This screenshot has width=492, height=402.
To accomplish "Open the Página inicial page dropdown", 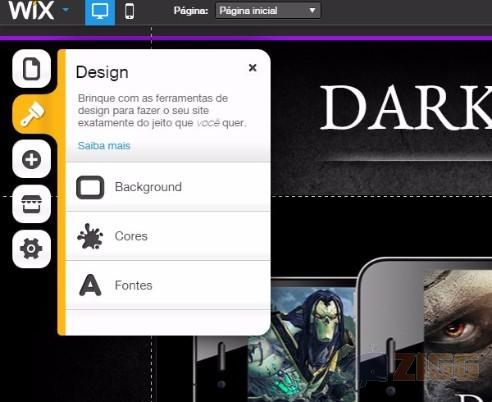I will pyautogui.click(x=268, y=11).
